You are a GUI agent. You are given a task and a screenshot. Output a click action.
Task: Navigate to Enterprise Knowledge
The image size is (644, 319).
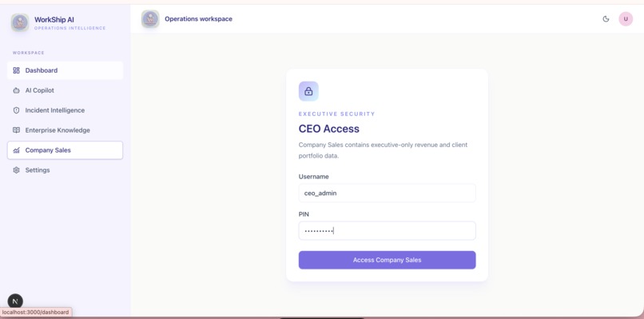[x=65, y=130]
